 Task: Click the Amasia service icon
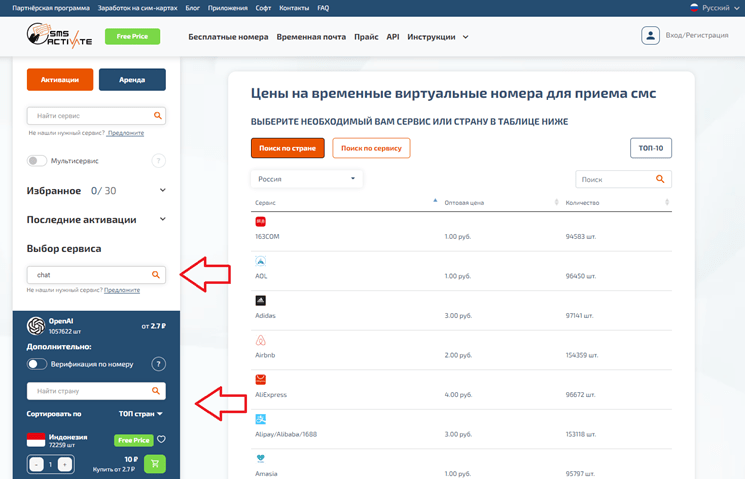[x=260, y=459]
